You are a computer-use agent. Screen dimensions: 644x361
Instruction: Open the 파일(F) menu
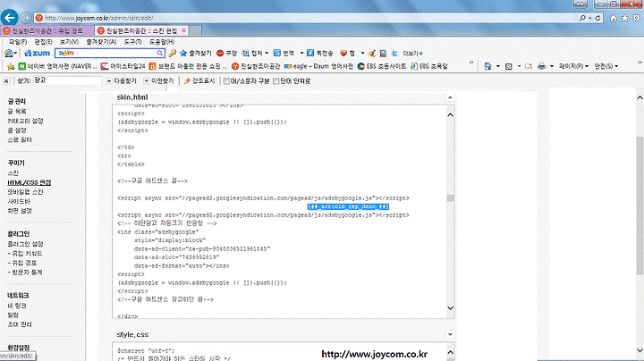click(18, 42)
